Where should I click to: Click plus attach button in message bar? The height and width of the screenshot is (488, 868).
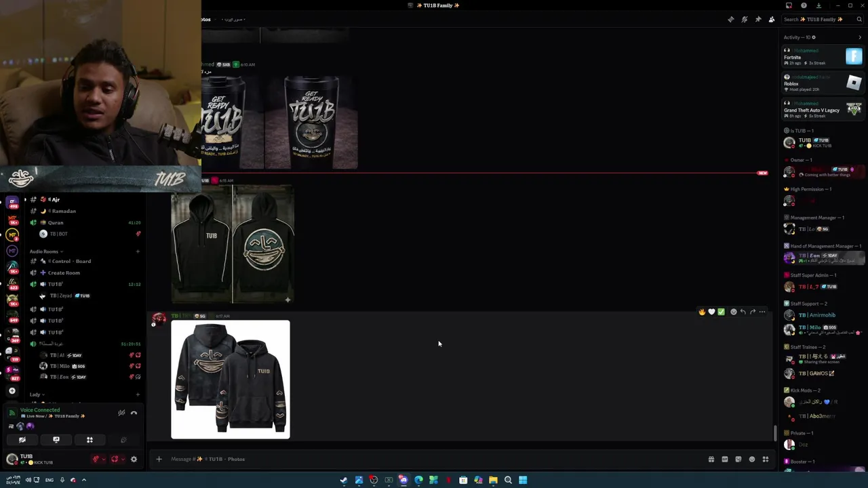[159, 459]
